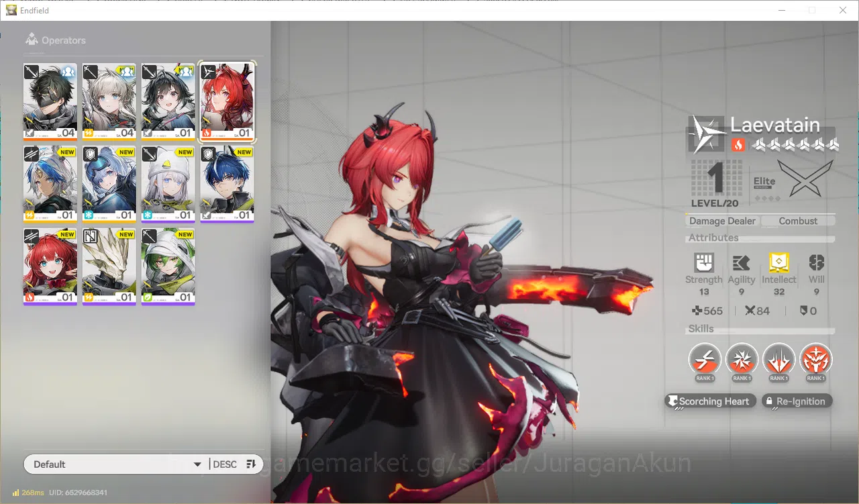Open the starburst skill icon

pos(742,360)
